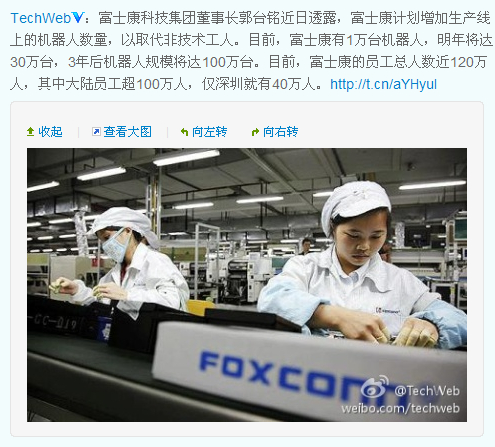Screen dimensions: 495x447
Task: Click the Foxconn factory photo thumbnail
Action: click(247, 285)
